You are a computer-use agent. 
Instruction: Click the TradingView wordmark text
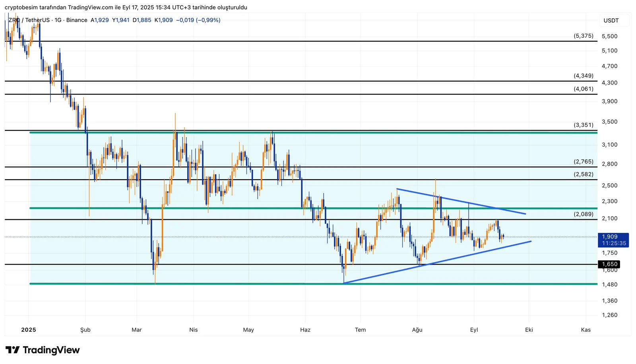pyautogui.click(x=51, y=350)
